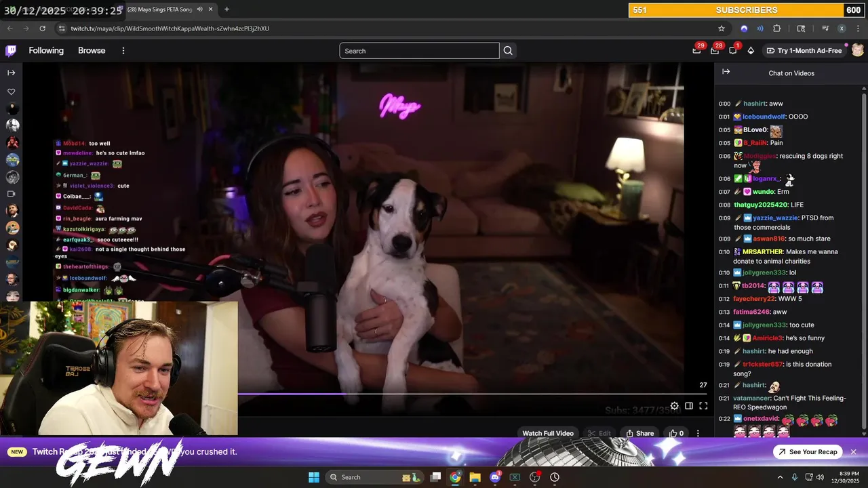868x488 pixels.
Task: Click into the Twitch search field
Action: [x=419, y=51]
